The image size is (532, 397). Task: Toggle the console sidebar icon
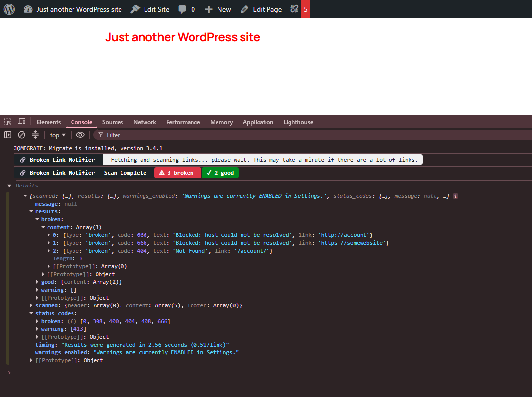[8, 135]
